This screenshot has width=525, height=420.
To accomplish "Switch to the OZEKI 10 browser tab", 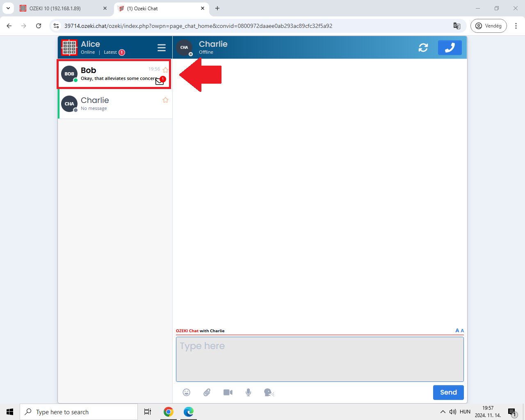I will pos(64,8).
